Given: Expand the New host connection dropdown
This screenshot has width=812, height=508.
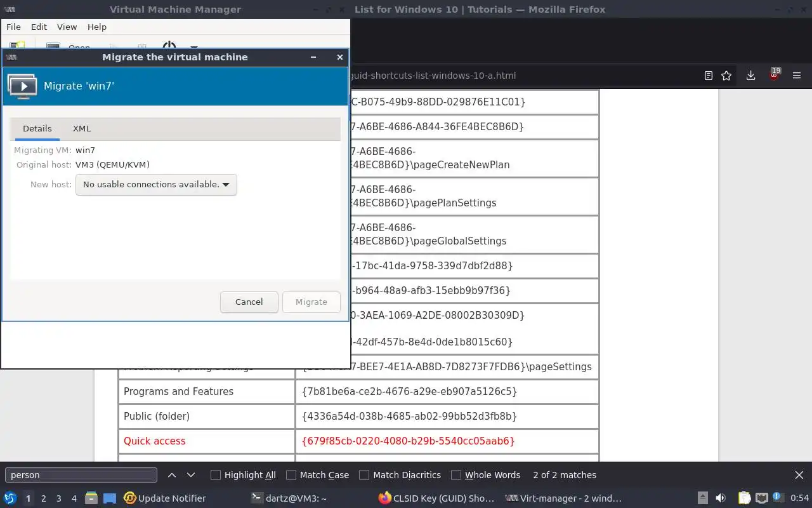Looking at the screenshot, I should pyautogui.click(x=156, y=185).
